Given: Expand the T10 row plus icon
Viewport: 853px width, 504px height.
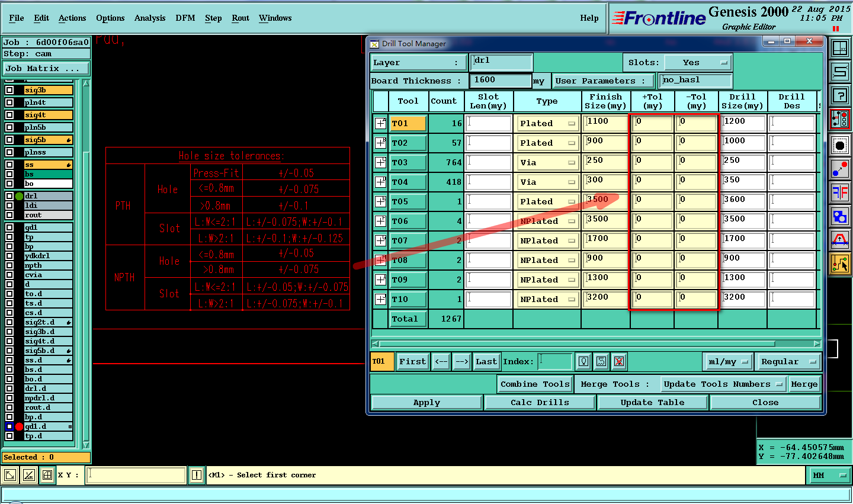Looking at the screenshot, I should [x=380, y=299].
